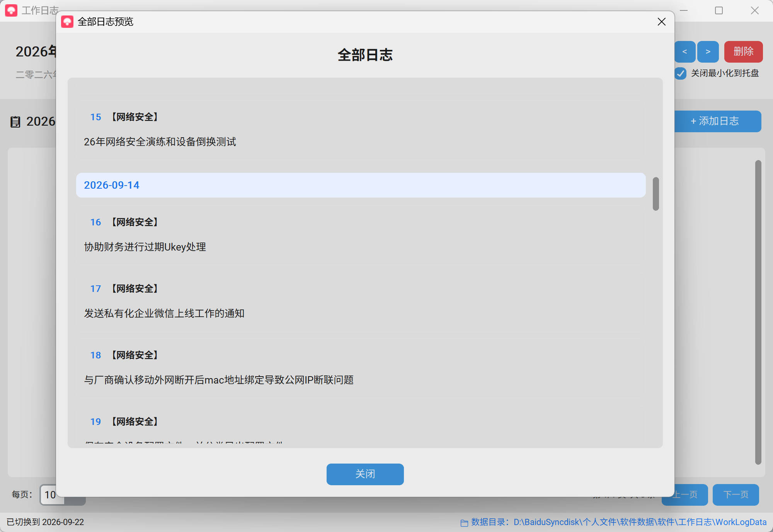Click the folder icon beside 数据目录

pyautogui.click(x=464, y=523)
